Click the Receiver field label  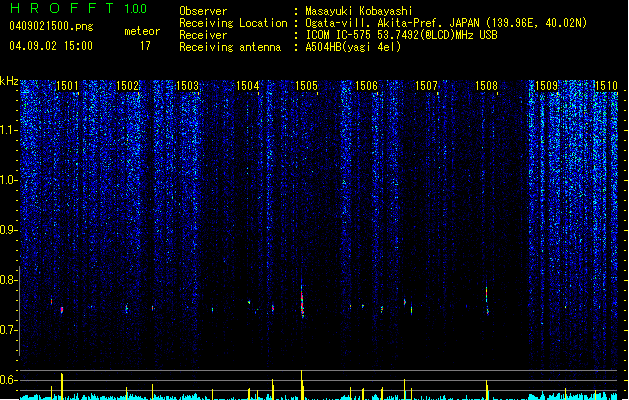click(x=203, y=35)
